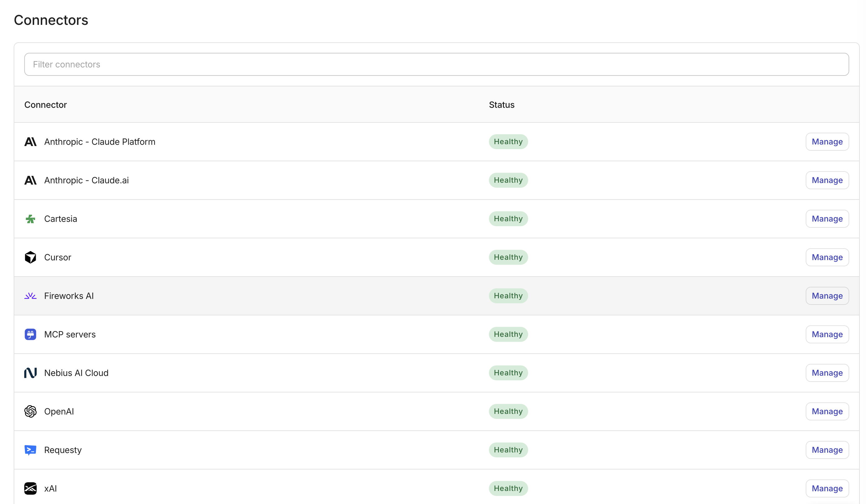Open Manage for OpenAI connector
Screen dimensions: 866x504
point(827,411)
